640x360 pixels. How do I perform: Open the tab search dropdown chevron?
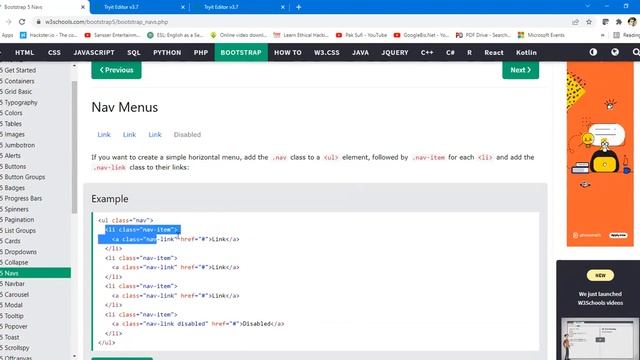(587, 6)
